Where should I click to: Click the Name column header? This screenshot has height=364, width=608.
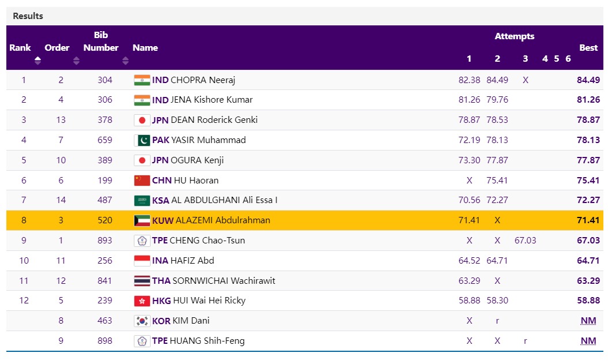pos(145,48)
